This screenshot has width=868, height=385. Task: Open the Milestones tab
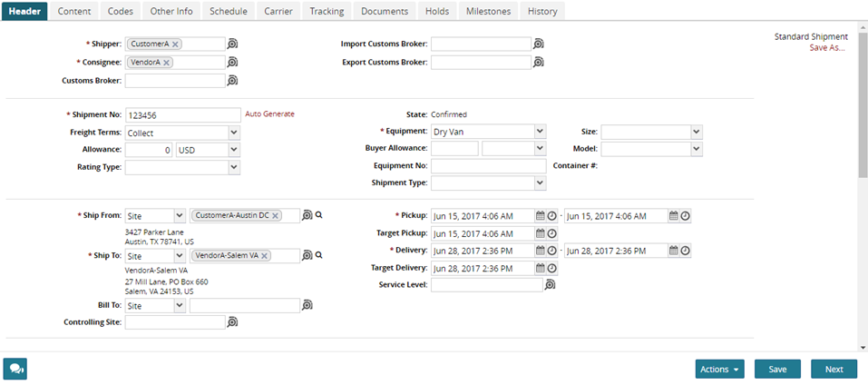click(x=489, y=11)
